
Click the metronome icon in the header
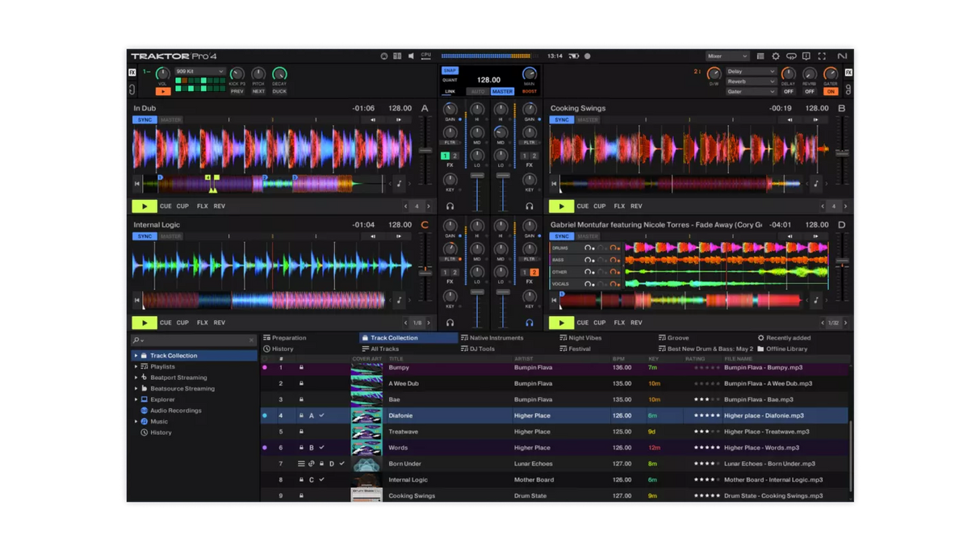(384, 56)
